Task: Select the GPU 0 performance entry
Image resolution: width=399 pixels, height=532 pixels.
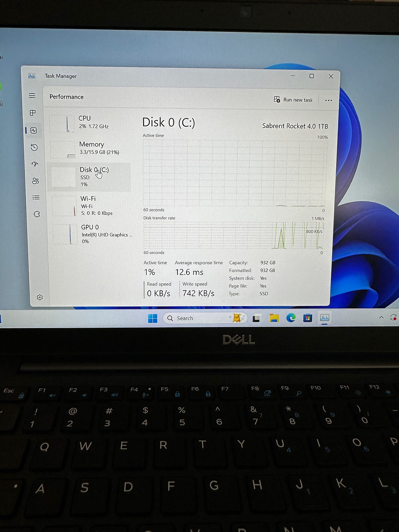Action: tap(92, 234)
